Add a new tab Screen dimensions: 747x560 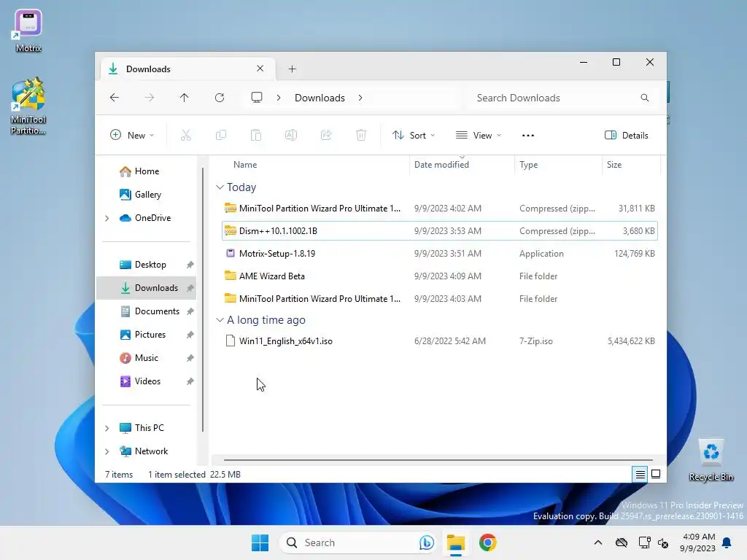point(292,69)
